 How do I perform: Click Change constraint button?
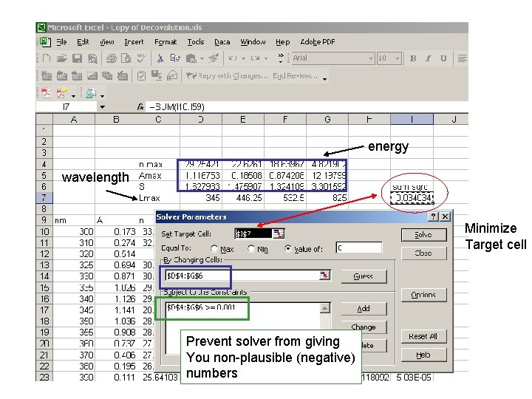pyautogui.click(x=364, y=327)
